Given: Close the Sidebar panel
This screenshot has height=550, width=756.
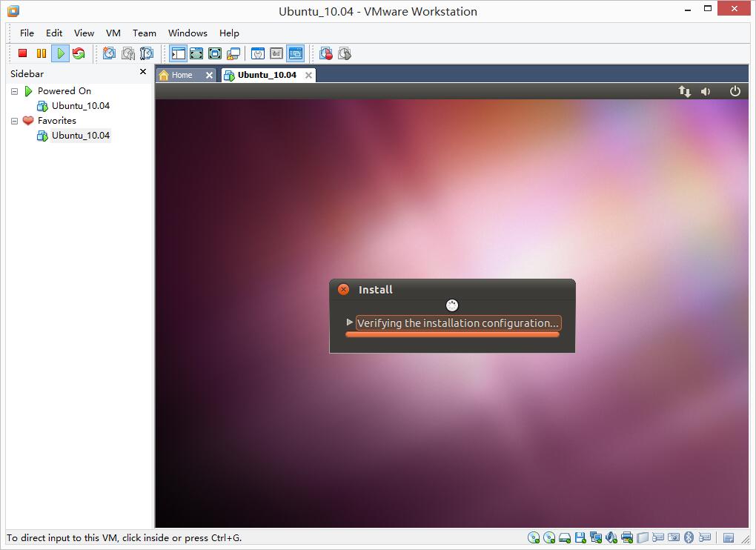Looking at the screenshot, I should pyautogui.click(x=143, y=71).
